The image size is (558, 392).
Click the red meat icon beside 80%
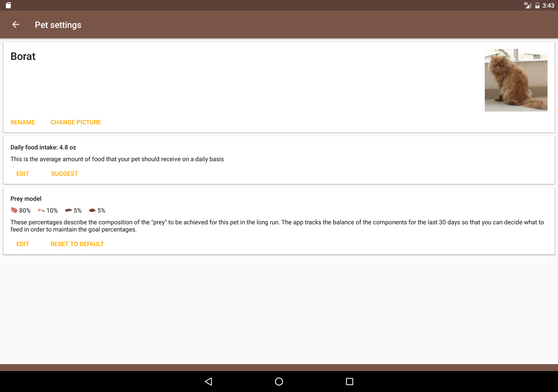coord(14,210)
